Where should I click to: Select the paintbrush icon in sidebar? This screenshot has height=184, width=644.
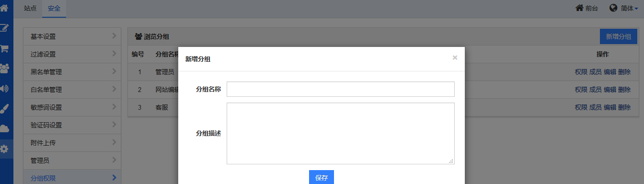coord(4,108)
